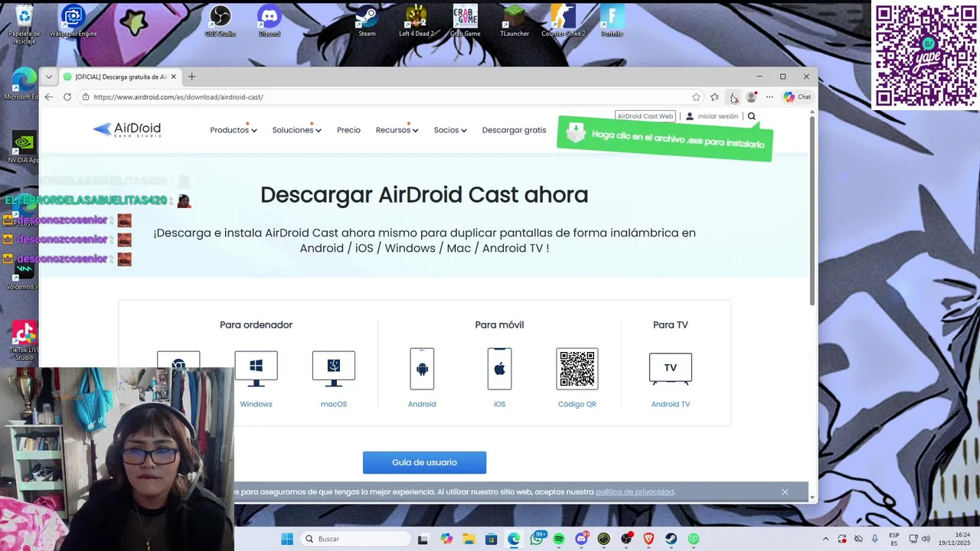
Task: Select the Android TV icon
Action: pos(670,369)
